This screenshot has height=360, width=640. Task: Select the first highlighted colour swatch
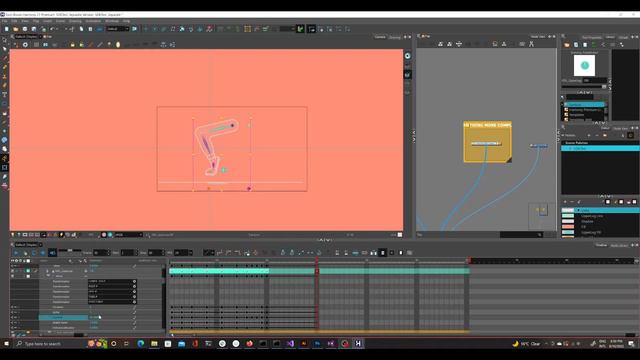(x=568, y=210)
